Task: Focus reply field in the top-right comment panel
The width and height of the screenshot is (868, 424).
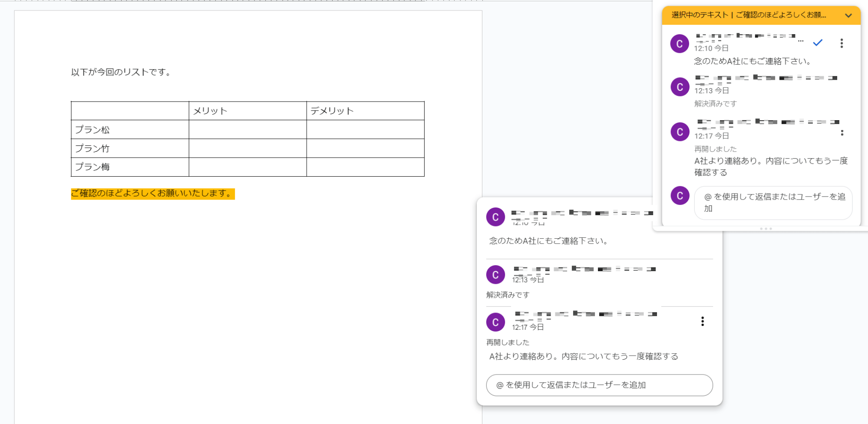Action: 773,203
